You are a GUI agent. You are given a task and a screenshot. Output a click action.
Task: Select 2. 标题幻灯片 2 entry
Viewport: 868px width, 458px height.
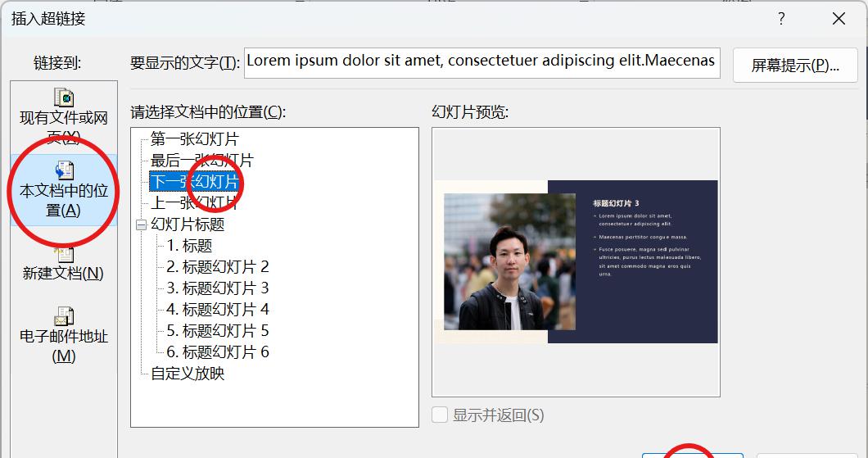coord(217,267)
